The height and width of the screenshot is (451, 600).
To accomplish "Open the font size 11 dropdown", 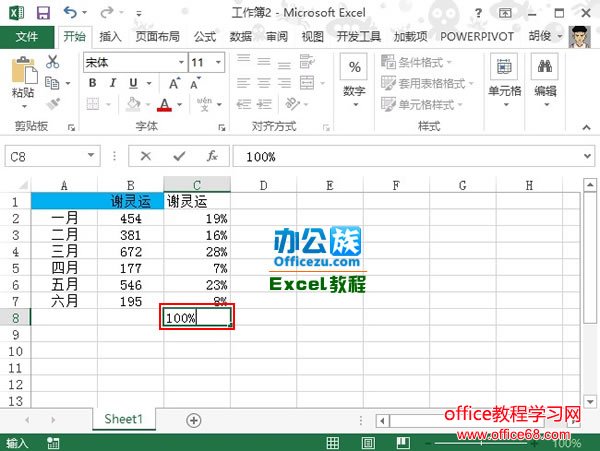I will click(x=218, y=62).
